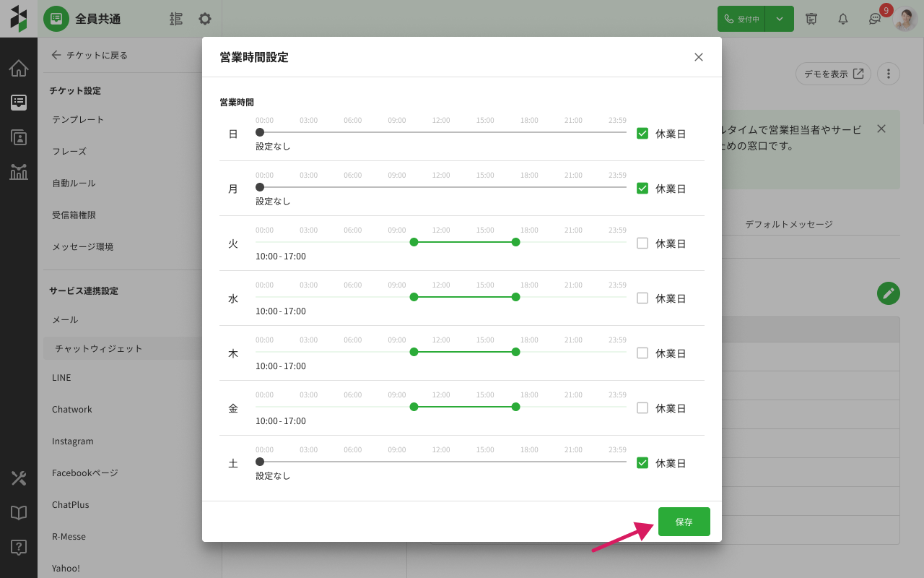This screenshot has height=578, width=924.
Task: Expand the 受付中 status dropdown arrow
Action: [780, 19]
